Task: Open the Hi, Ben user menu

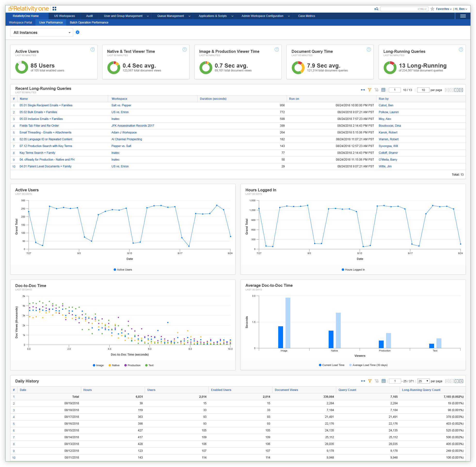Action: click(460, 9)
